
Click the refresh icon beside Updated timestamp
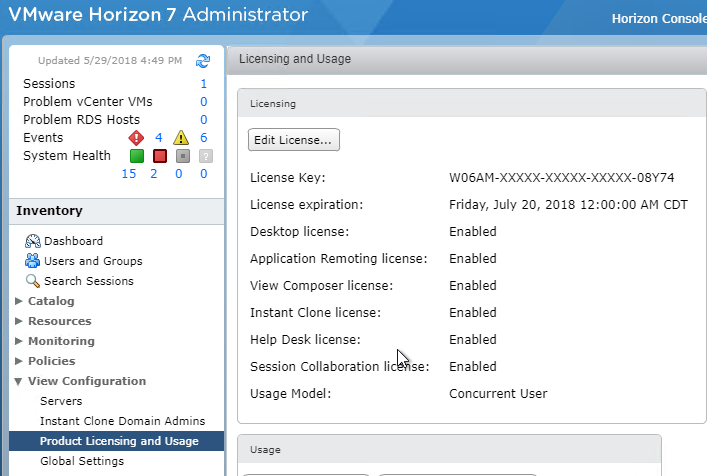tap(203, 60)
